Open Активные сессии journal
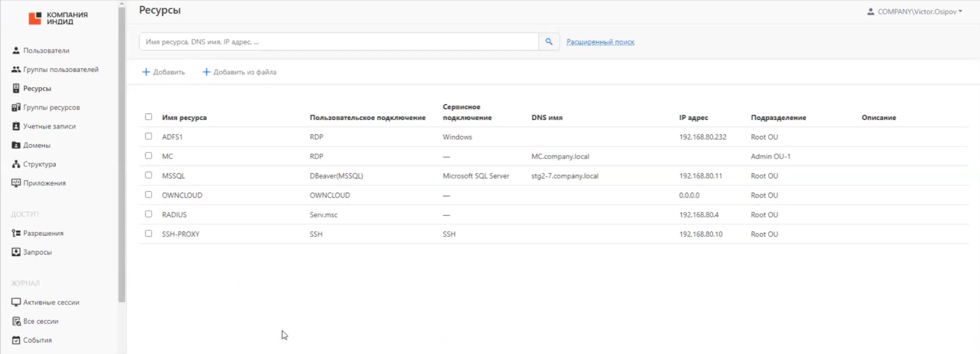 coord(51,302)
